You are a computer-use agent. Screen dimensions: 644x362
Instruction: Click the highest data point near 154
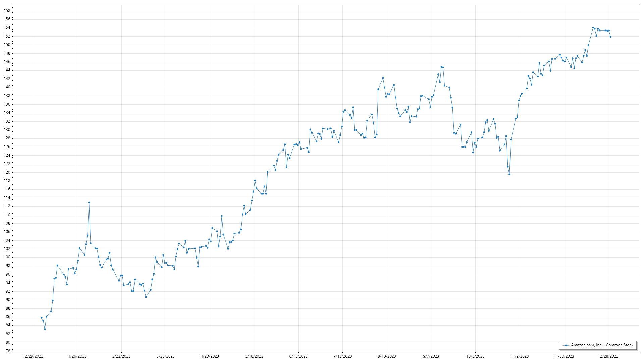coord(593,28)
